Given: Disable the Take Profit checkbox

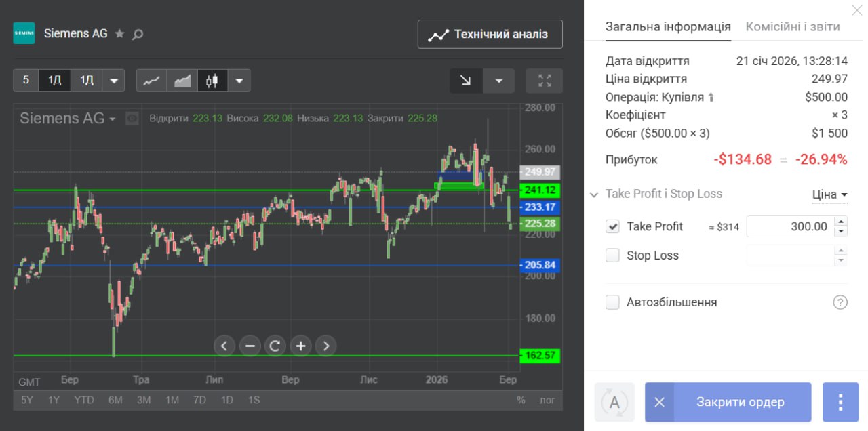Looking at the screenshot, I should coord(613,226).
